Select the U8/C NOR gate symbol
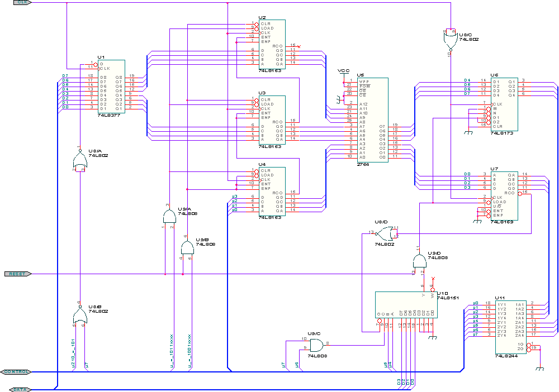Image resolution: width=559 pixels, height=392 pixels. tap(451, 41)
